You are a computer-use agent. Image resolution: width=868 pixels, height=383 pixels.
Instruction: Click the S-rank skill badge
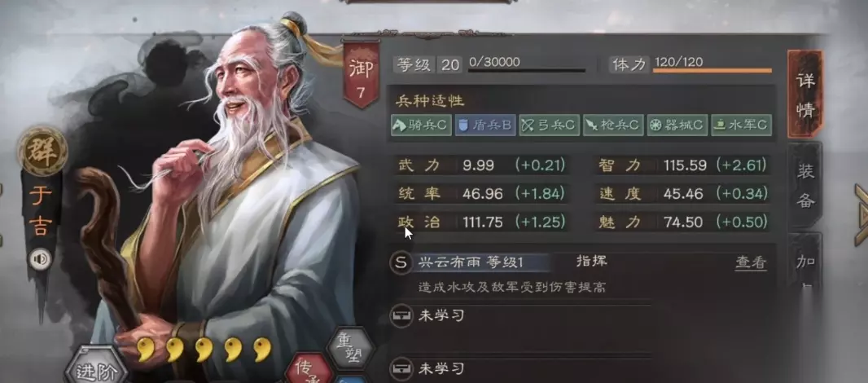(401, 262)
